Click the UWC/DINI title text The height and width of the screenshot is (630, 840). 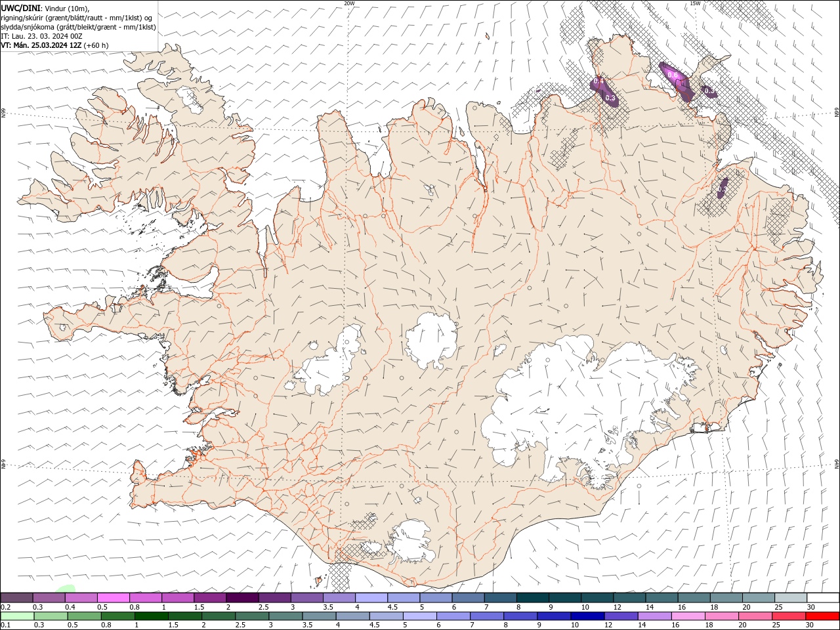[x=20, y=7]
